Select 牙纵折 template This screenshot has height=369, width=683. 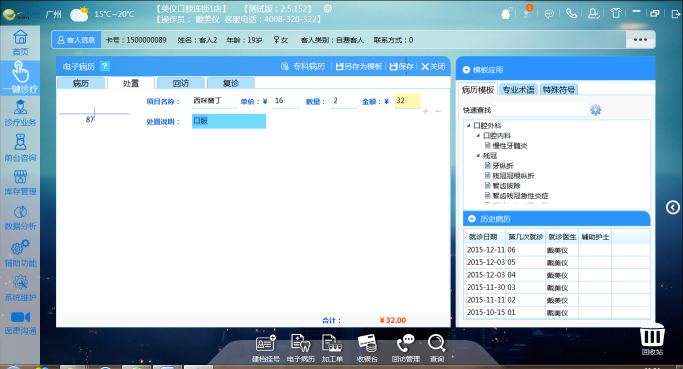[x=499, y=166]
